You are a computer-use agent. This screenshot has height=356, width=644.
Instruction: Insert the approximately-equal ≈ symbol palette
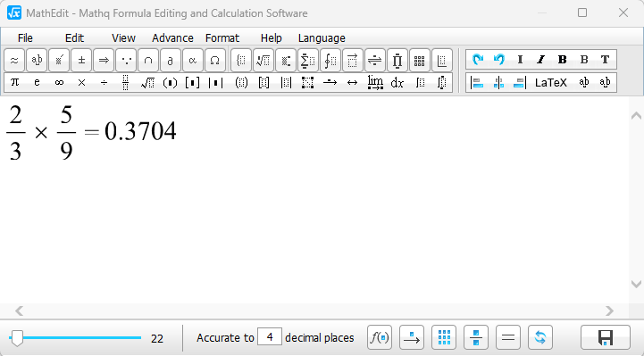pos(14,61)
